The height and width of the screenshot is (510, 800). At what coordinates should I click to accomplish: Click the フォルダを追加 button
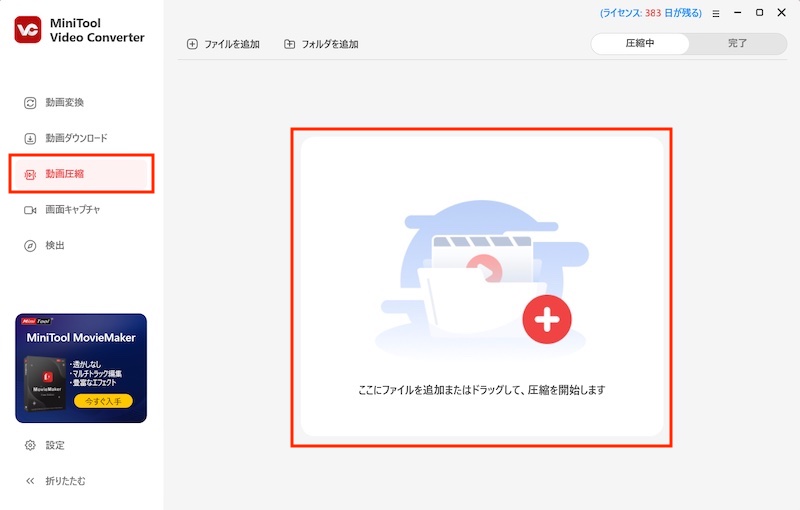(321, 44)
